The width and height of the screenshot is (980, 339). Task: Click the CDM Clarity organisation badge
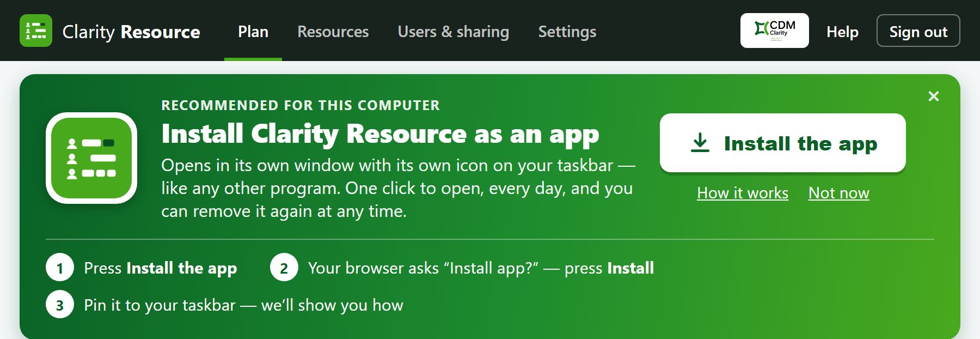[775, 31]
